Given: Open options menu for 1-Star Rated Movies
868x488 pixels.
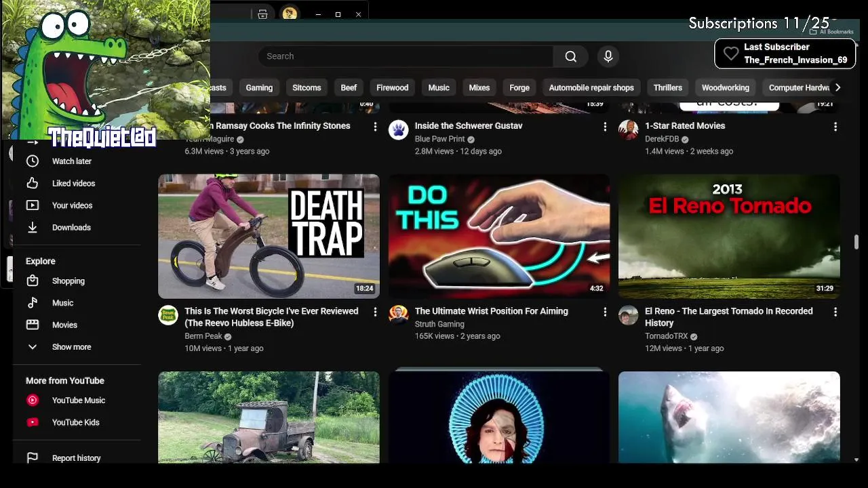Looking at the screenshot, I should click(835, 127).
